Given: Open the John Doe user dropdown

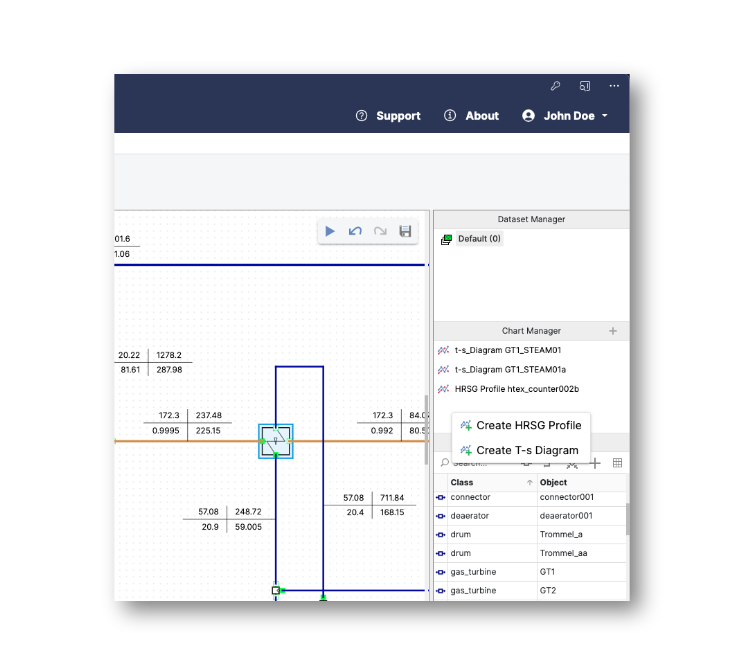Looking at the screenshot, I should (x=565, y=116).
